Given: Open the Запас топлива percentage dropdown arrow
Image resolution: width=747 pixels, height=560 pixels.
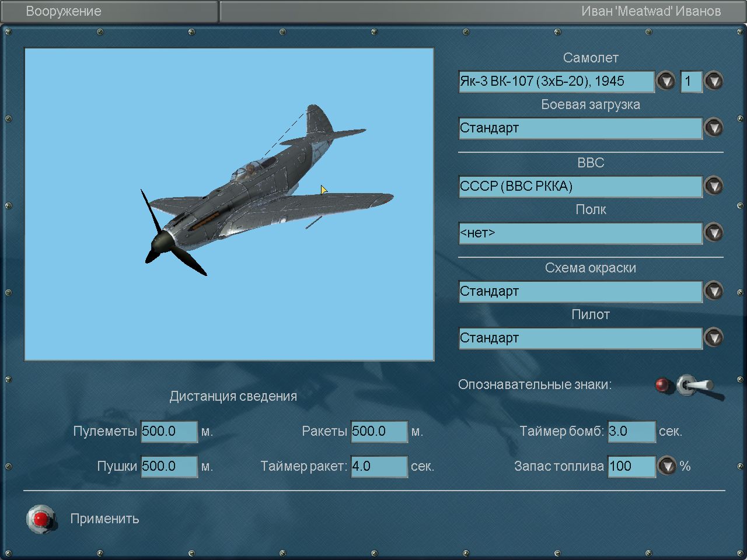Looking at the screenshot, I should (667, 466).
